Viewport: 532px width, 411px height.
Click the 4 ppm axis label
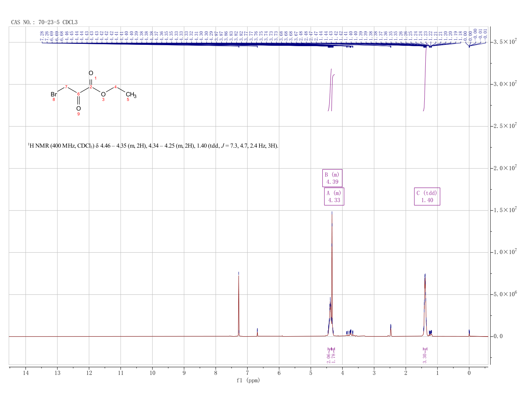[x=342, y=373]
